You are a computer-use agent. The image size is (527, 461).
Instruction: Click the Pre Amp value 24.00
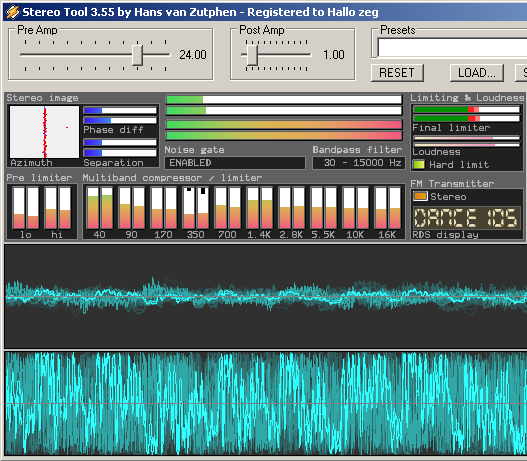coord(193,55)
